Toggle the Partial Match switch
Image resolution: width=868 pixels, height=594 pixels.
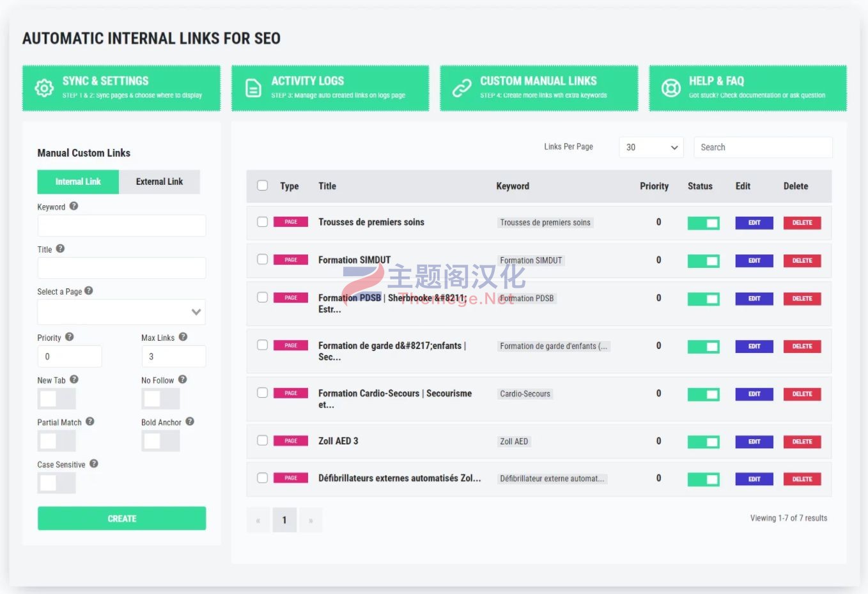[56, 441]
